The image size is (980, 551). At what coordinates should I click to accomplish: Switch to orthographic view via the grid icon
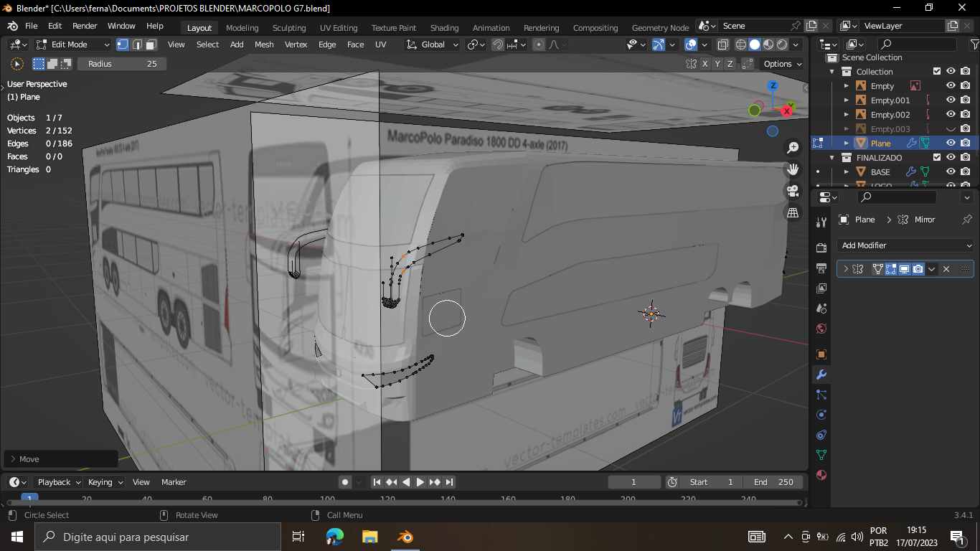point(793,213)
